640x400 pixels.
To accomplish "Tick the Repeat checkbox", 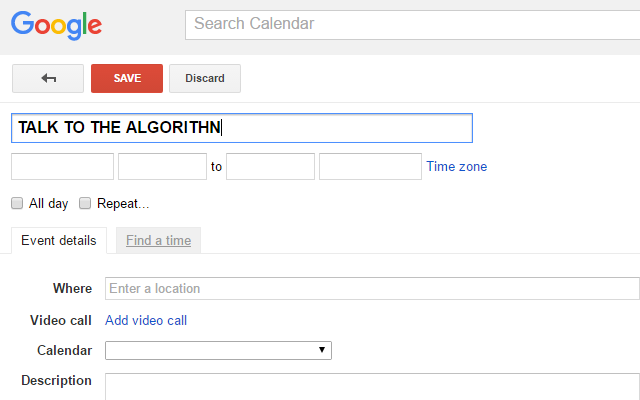I will 85,203.
